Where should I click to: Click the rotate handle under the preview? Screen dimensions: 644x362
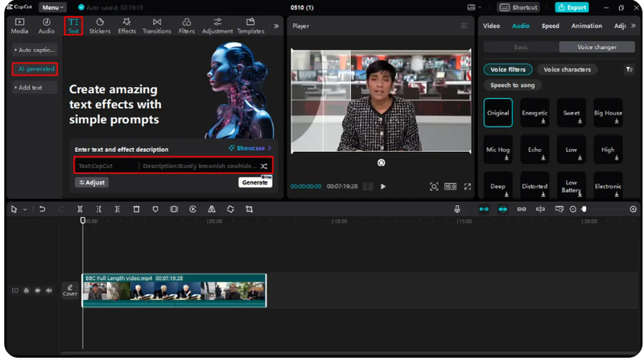pos(381,162)
